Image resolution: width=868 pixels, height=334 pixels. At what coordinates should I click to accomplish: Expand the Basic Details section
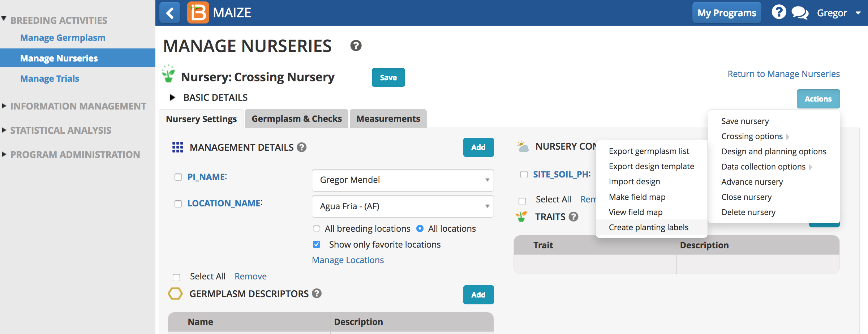point(172,97)
